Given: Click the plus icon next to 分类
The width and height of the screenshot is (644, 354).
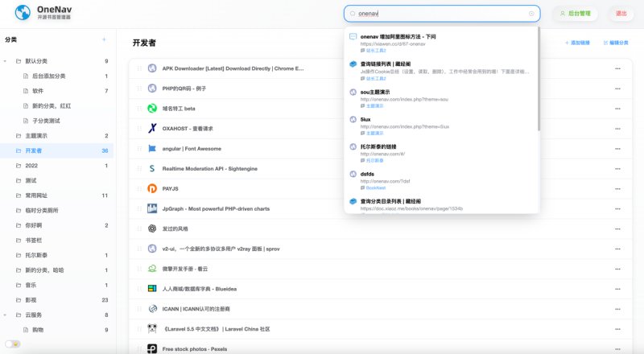Looking at the screenshot, I should pos(104,39).
